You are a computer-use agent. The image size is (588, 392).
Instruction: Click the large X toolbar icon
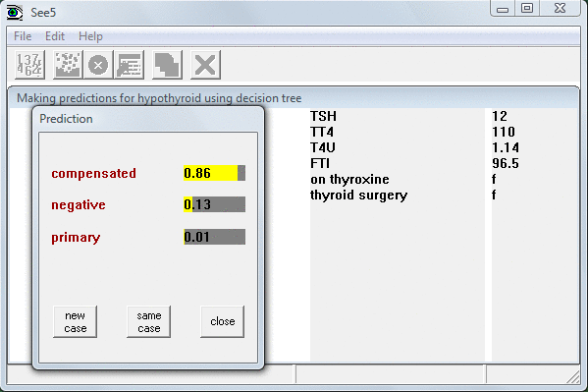pyautogui.click(x=205, y=65)
